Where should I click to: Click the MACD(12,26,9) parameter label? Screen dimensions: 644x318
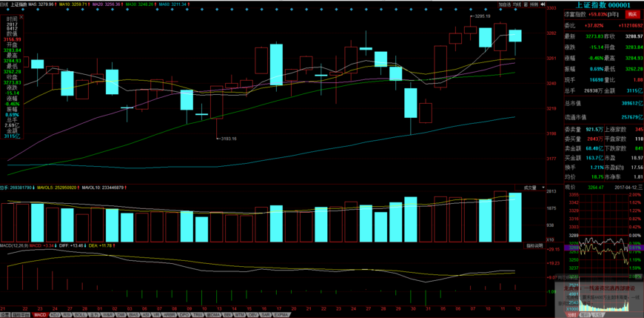[x=13, y=245]
